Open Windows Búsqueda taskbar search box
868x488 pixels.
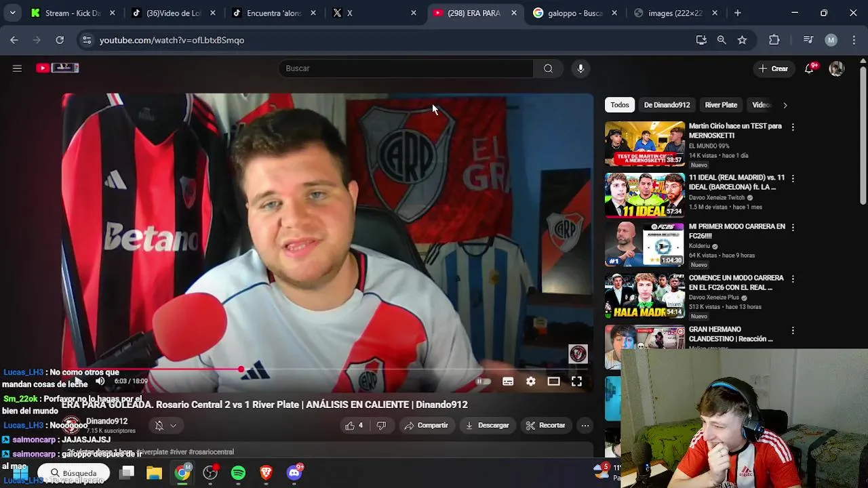click(x=73, y=473)
